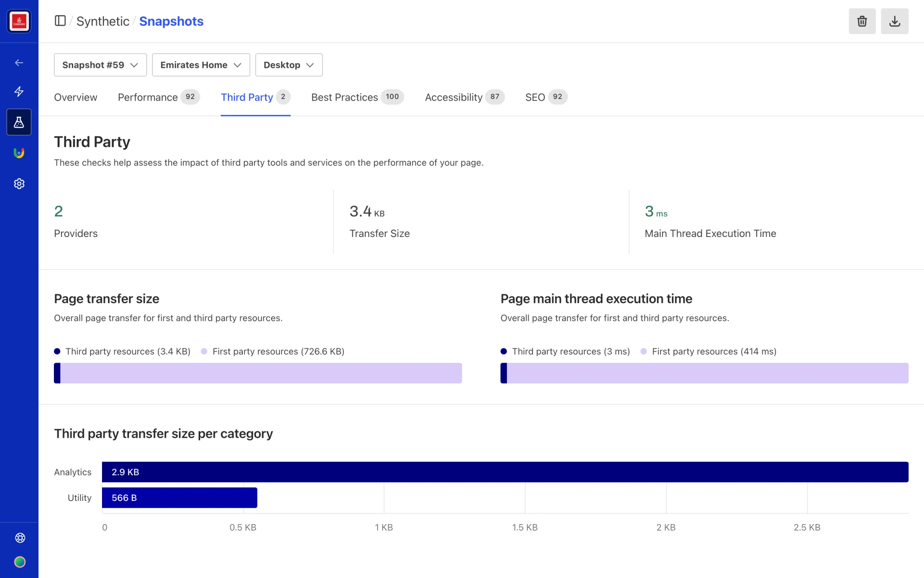Click the 1.5 KB axis label

tap(525, 528)
